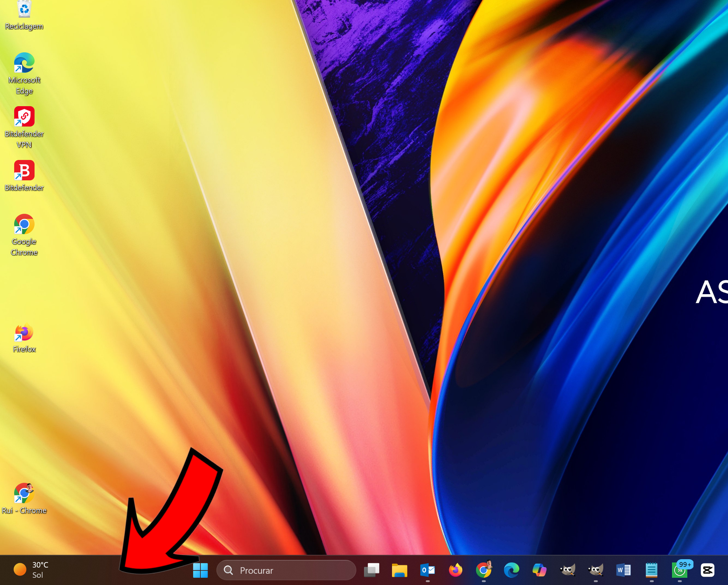728x585 pixels.
Task: Select the Bitdefender VPN desktop shortcut
Action: pyautogui.click(x=24, y=128)
